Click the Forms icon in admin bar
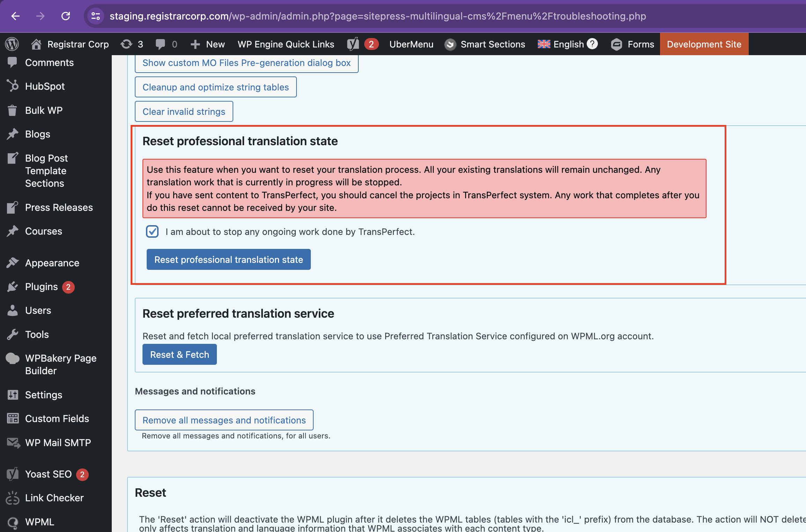Viewport: 806px width, 532px height. 617,44
